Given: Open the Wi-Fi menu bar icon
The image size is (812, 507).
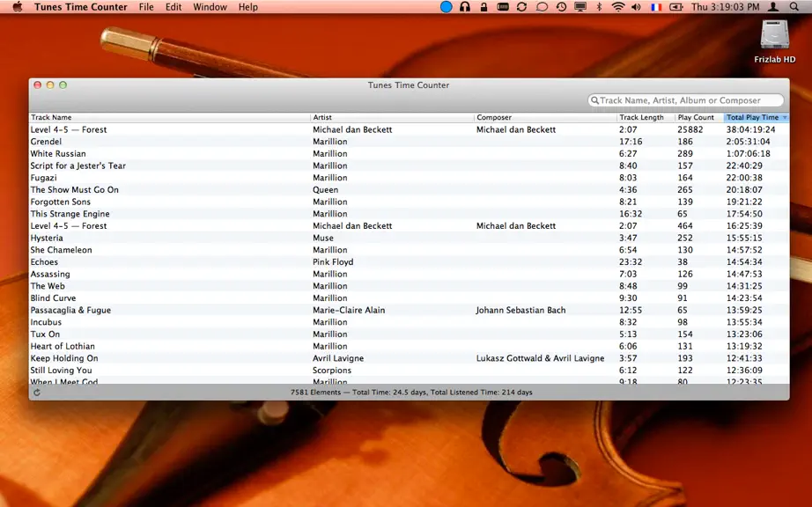Looking at the screenshot, I should coord(617,7).
